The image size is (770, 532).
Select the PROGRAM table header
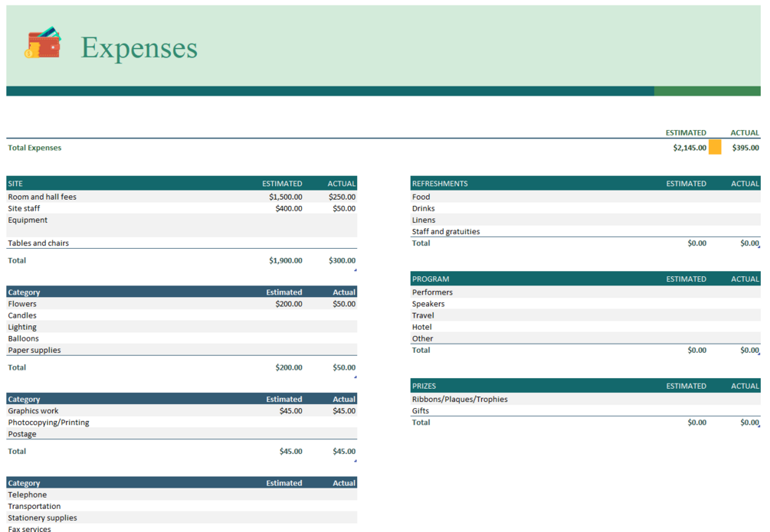pos(430,279)
